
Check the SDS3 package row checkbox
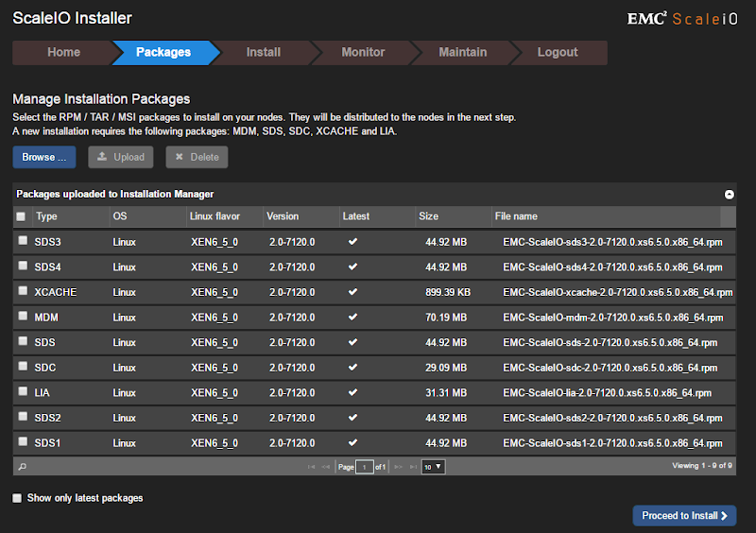23,240
